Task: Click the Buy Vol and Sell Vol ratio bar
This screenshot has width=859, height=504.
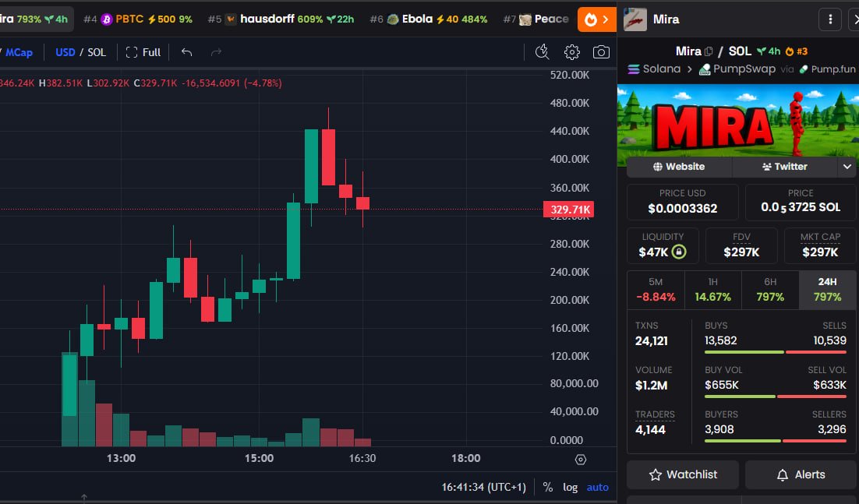Action: [775, 397]
